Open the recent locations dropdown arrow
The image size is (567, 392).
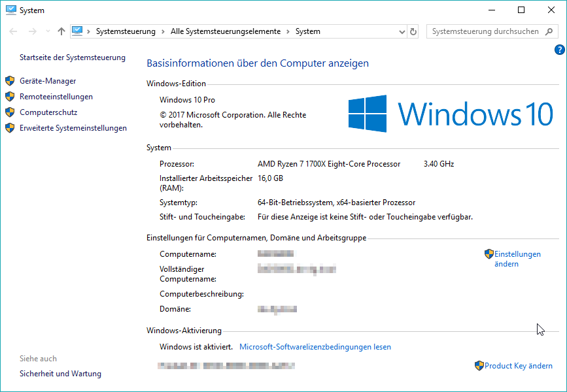[x=48, y=31]
